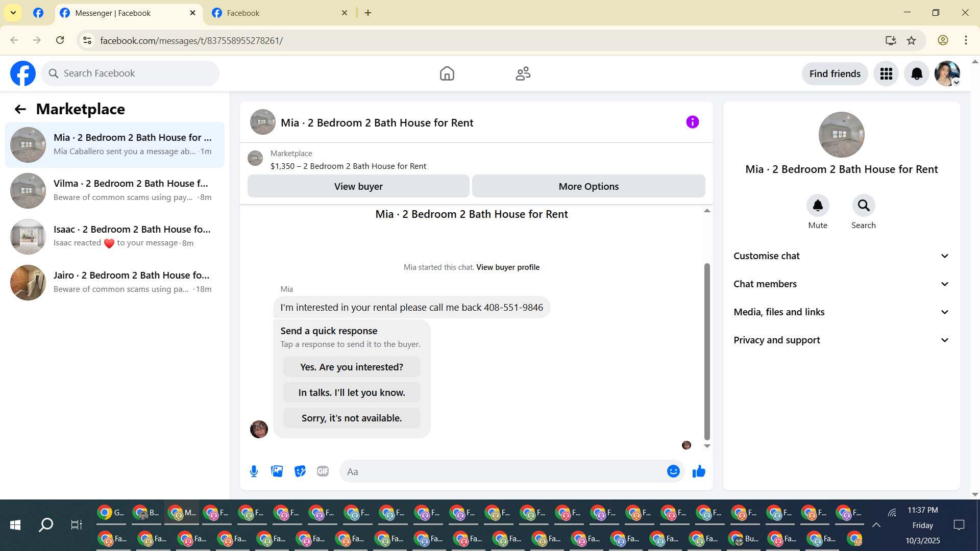Go to the Home feed icon

coord(447,73)
